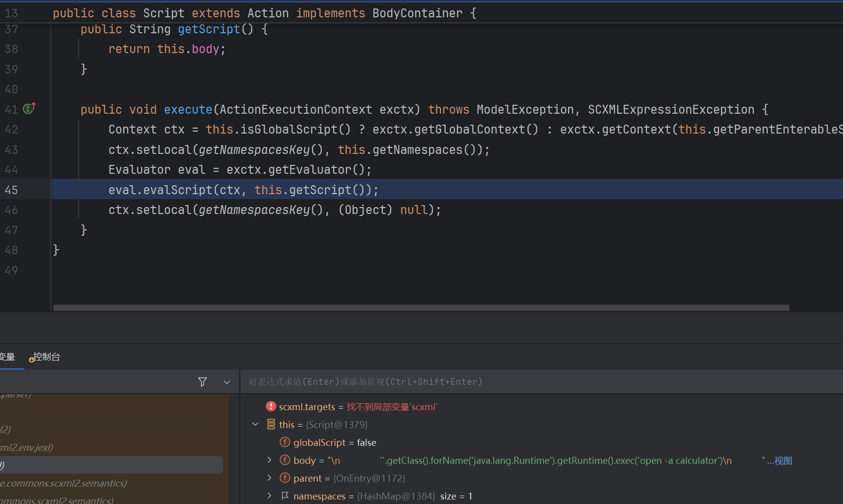The width and height of the screenshot is (843, 504).
Task: Click the object icon next to 'this'
Action: pyautogui.click(x=271, y=425)
